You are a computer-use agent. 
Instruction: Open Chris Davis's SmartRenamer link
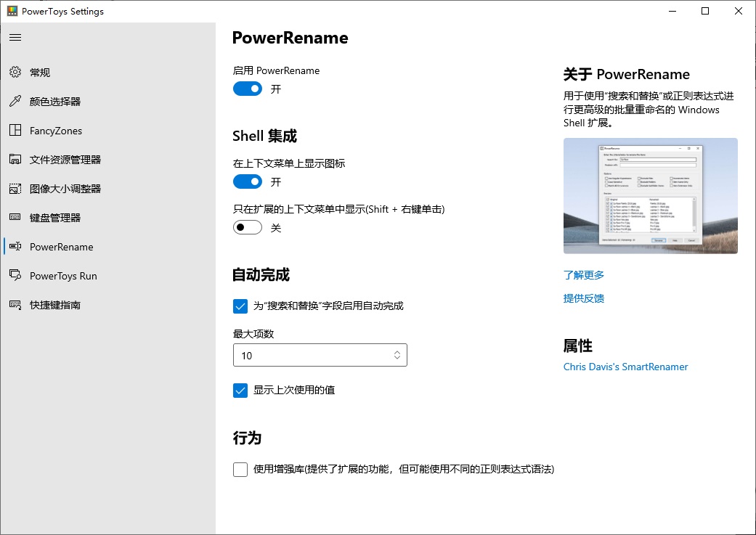625,367
